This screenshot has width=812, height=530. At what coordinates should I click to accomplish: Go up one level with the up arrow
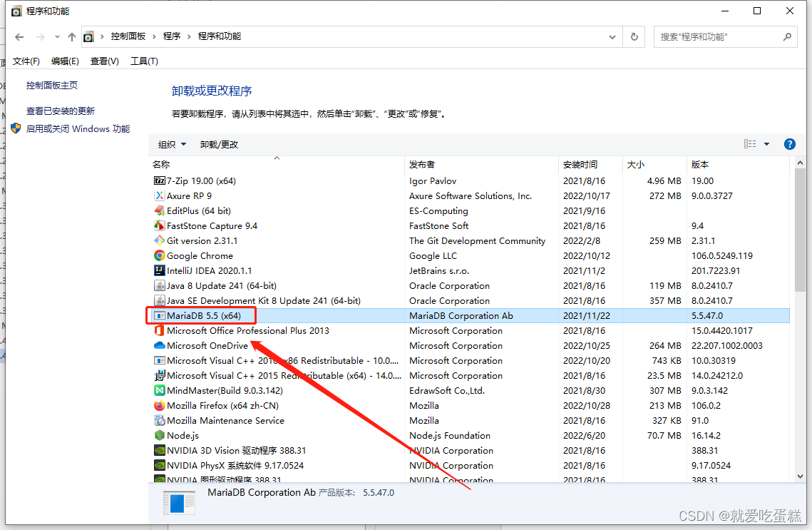pyautogui.click(x=72, y=37)
